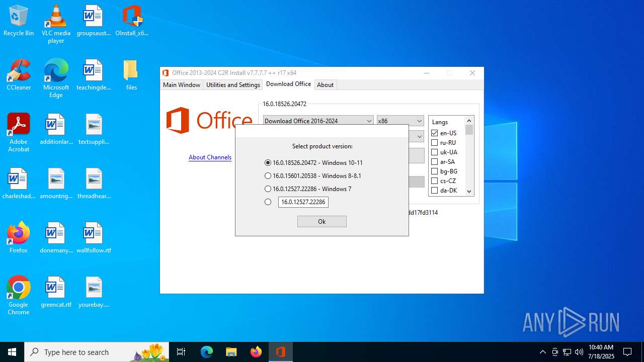
Task: Check the uk-UA language
Action: (435, 152)
